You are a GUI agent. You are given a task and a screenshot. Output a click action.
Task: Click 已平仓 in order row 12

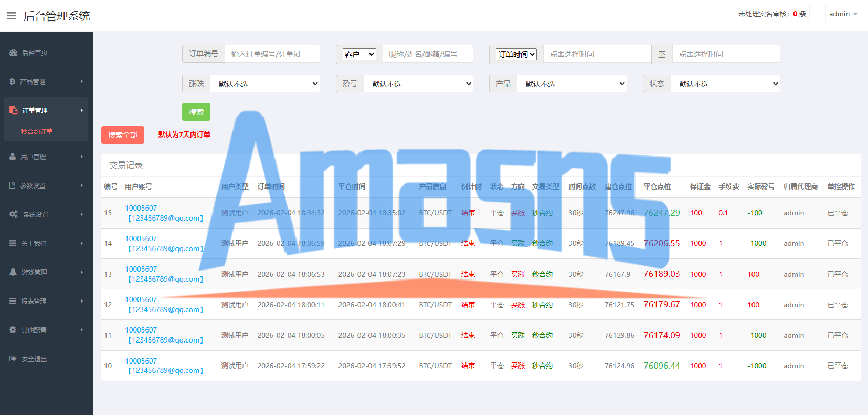click(838, 305)
